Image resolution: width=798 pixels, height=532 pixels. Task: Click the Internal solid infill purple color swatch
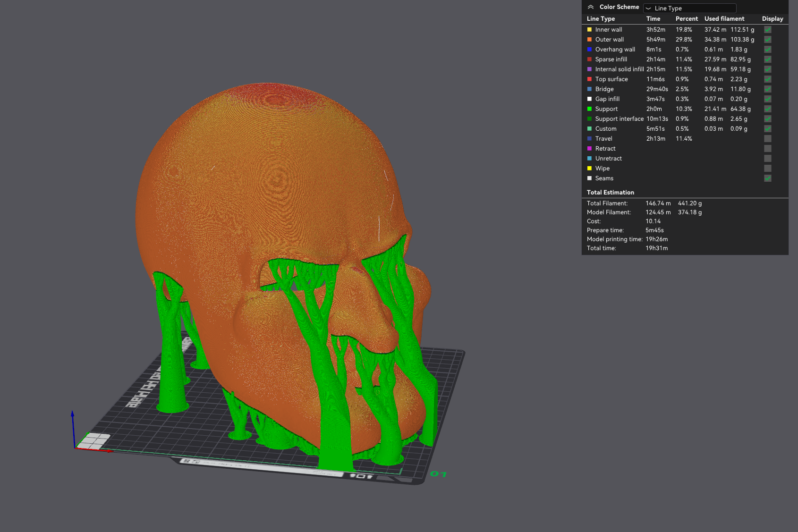pos(589,69)
